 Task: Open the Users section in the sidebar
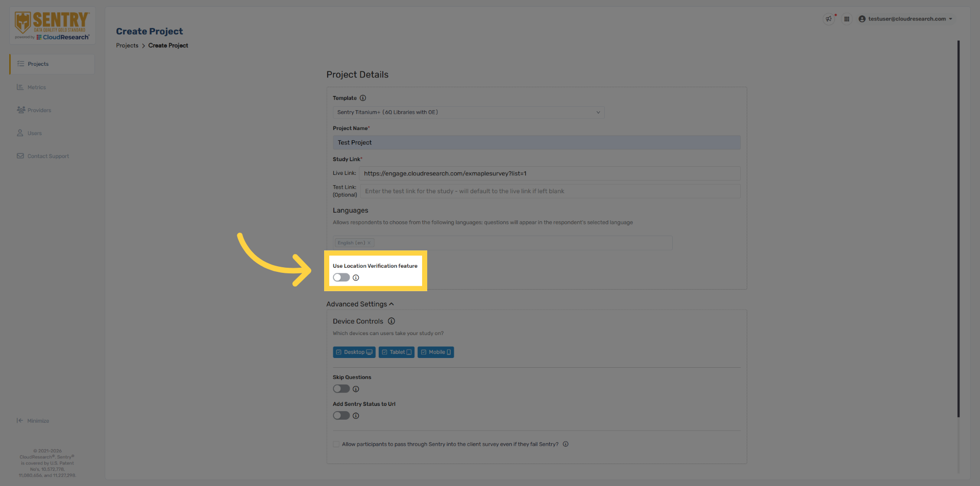tap(20, 133)
